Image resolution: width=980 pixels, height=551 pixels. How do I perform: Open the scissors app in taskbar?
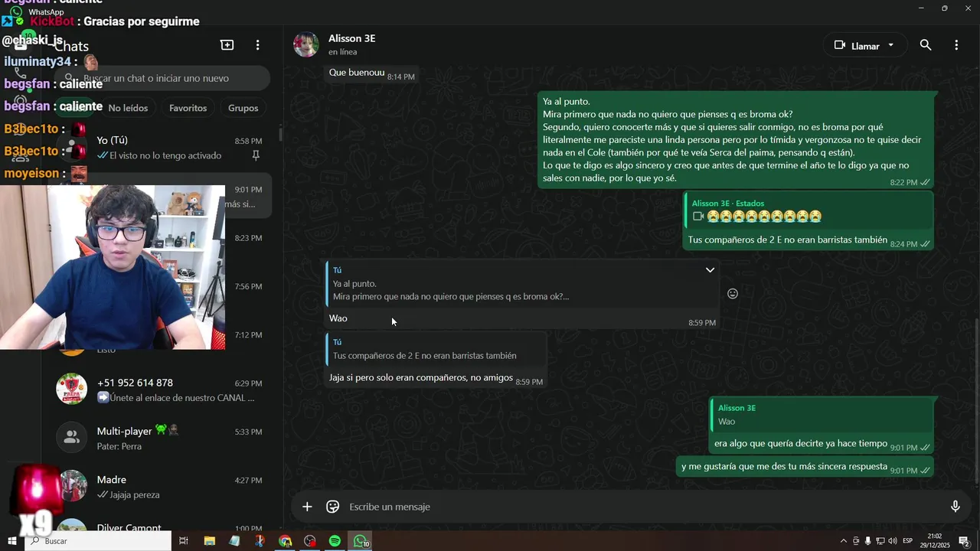click(x=260, y=541)
